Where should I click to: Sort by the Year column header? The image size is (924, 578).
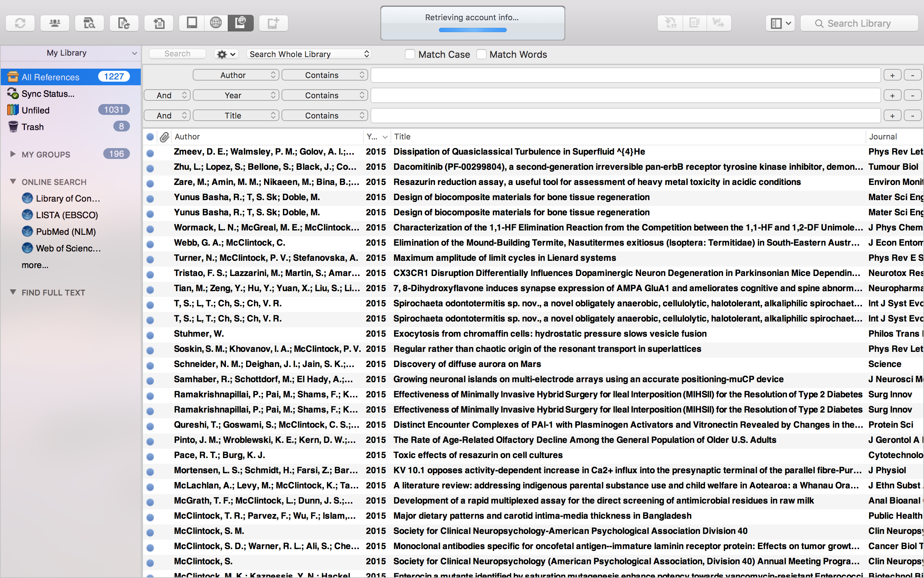[377, 137]
